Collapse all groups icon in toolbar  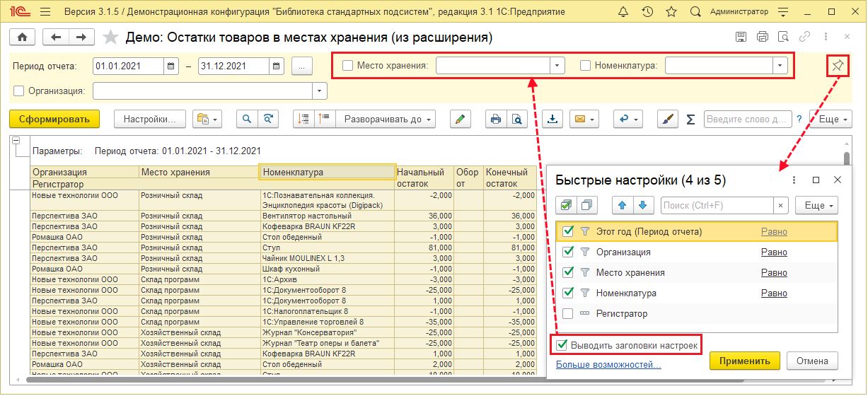[x=304, y=119]
